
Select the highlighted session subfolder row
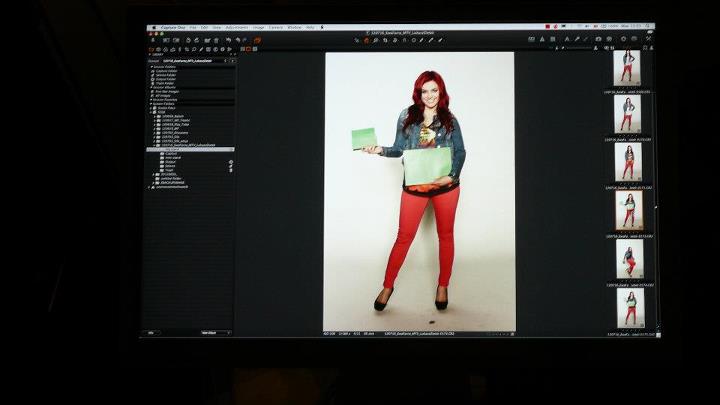(190, 149)
